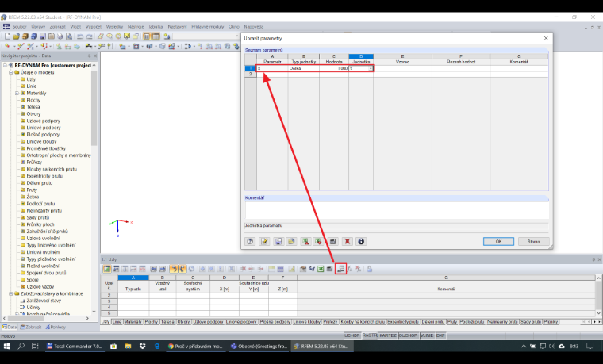Click the edit pencil icon in parameters dialog
Screen dimensions: 603x364
pyautogui.click(x=264, y=241)
